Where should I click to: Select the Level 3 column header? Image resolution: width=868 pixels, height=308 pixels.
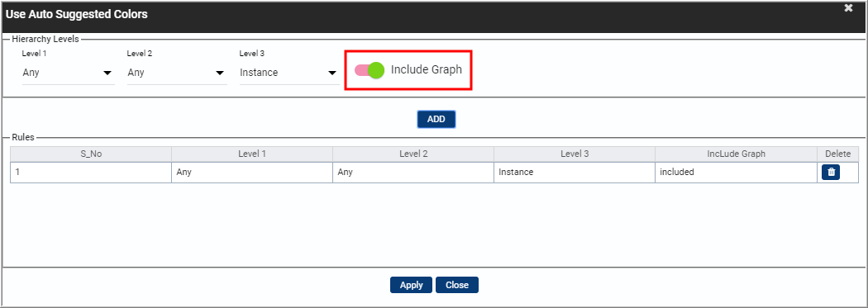tap(575, 154)
